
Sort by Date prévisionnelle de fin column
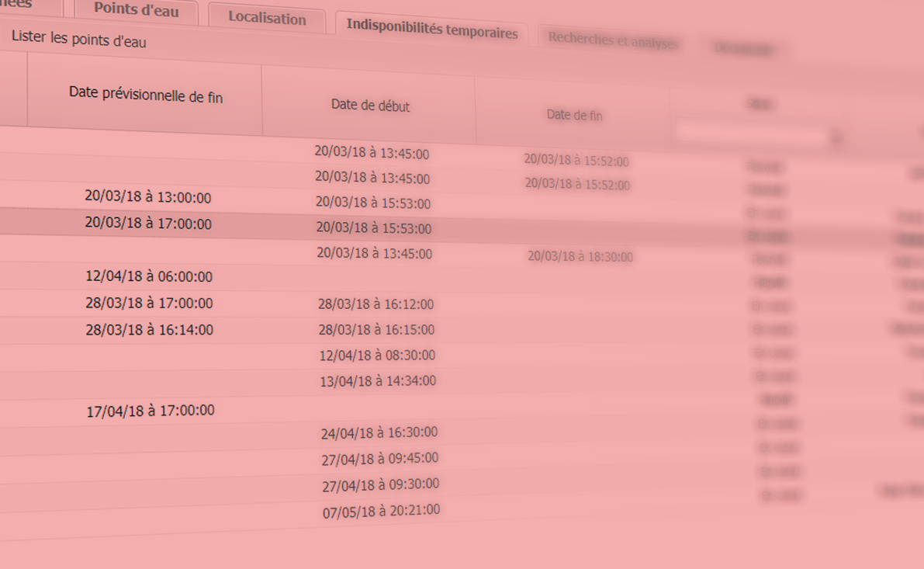[x=146, y=94]
